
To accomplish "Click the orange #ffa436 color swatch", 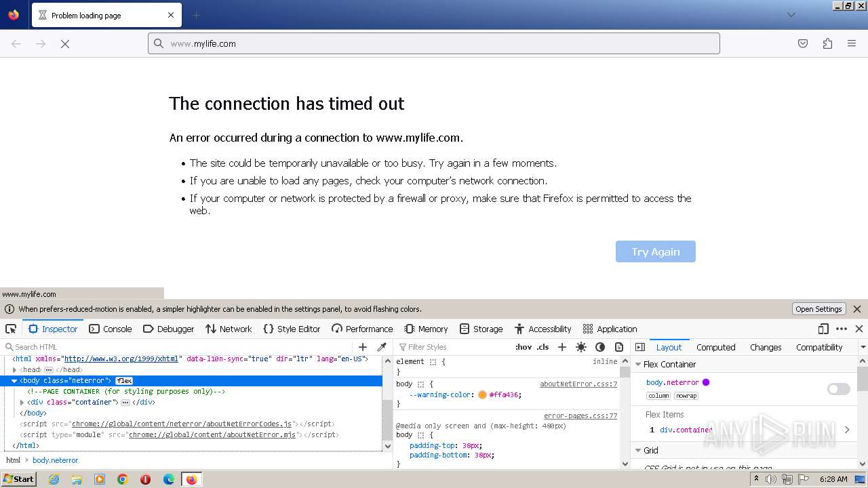I will [x=482, y=394].
